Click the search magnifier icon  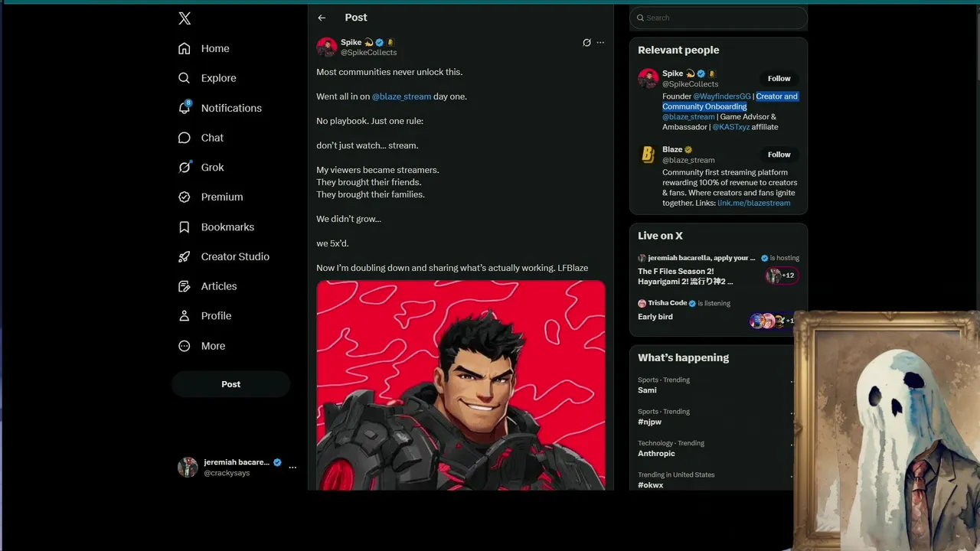(x=640, y=18)
